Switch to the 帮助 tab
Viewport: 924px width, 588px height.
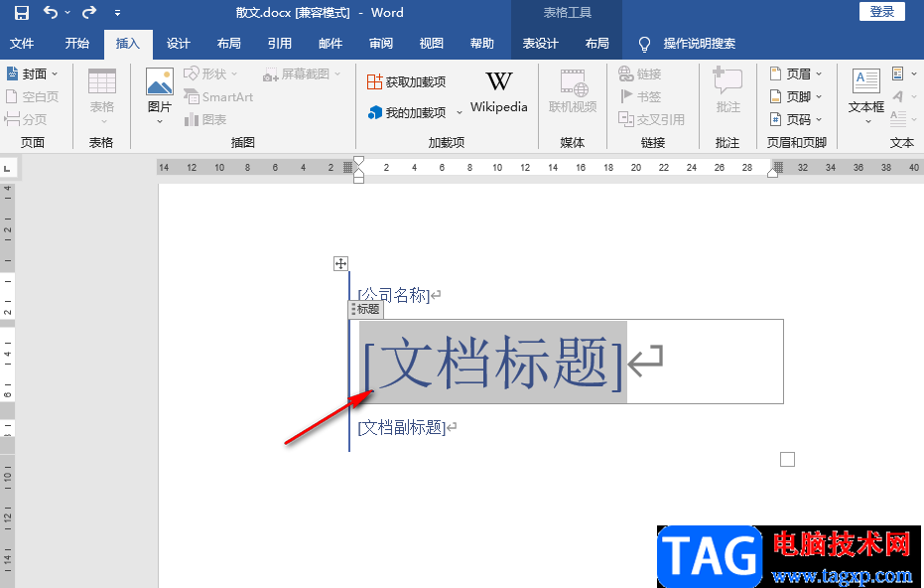point(482,43)
